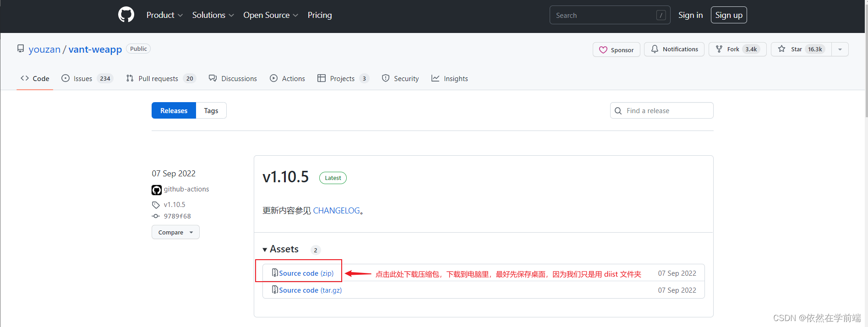This screenshot has width=868, height=327.
Task: Open the github-actions author link
Action: pos(186,189)
